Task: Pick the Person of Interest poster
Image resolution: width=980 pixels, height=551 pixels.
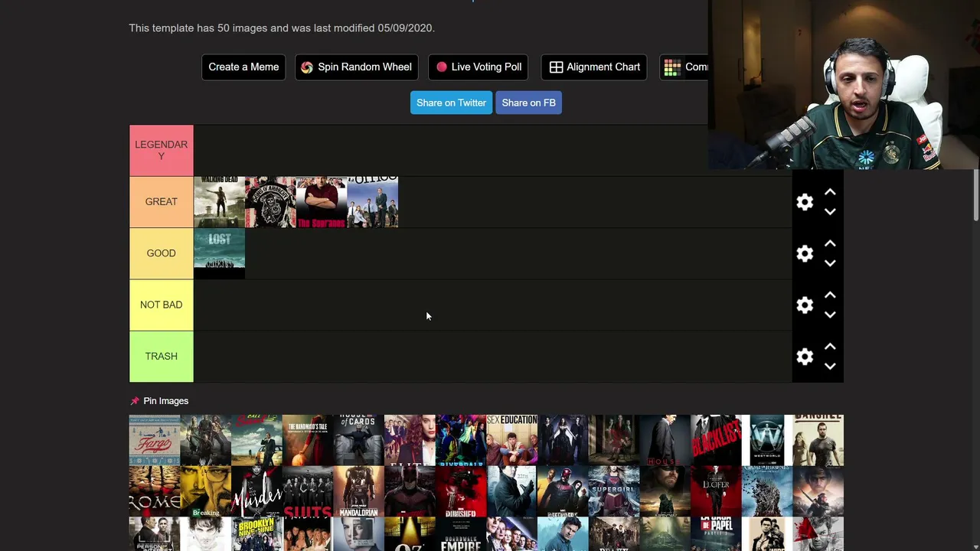Action: click(155, 534)
